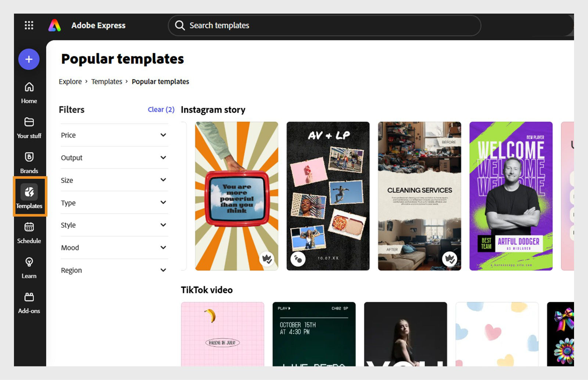Open the purple Welcome Artful Dodger template
Viewport: 588px width, 380px height.
pos(511,196)
